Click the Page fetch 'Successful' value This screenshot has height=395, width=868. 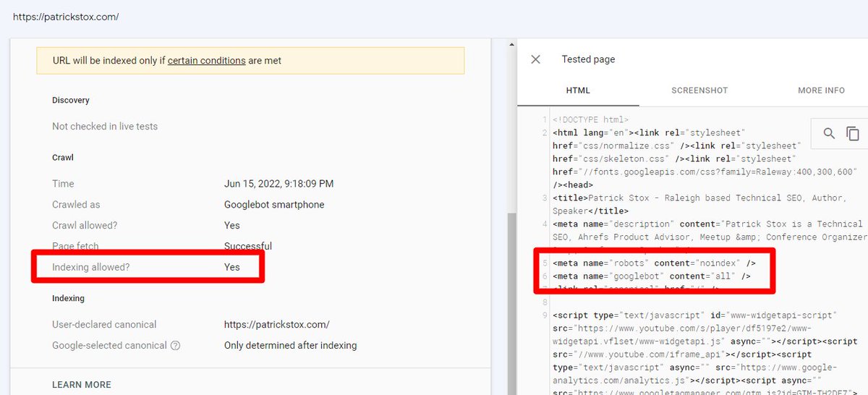248,246
